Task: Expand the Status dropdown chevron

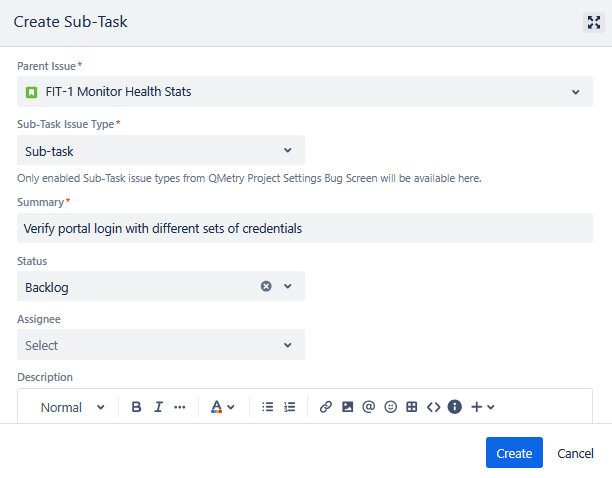Action: [288, 286]
